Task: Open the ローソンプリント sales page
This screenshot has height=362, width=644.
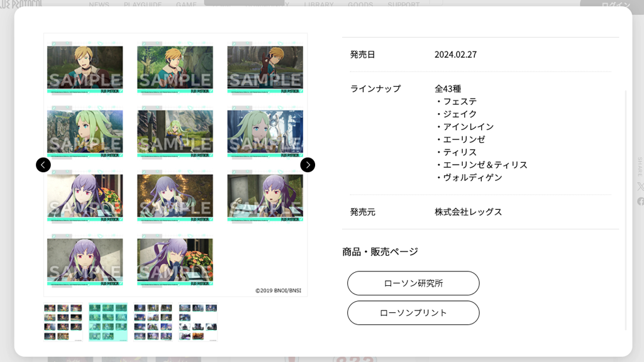Action: (413, 313)
